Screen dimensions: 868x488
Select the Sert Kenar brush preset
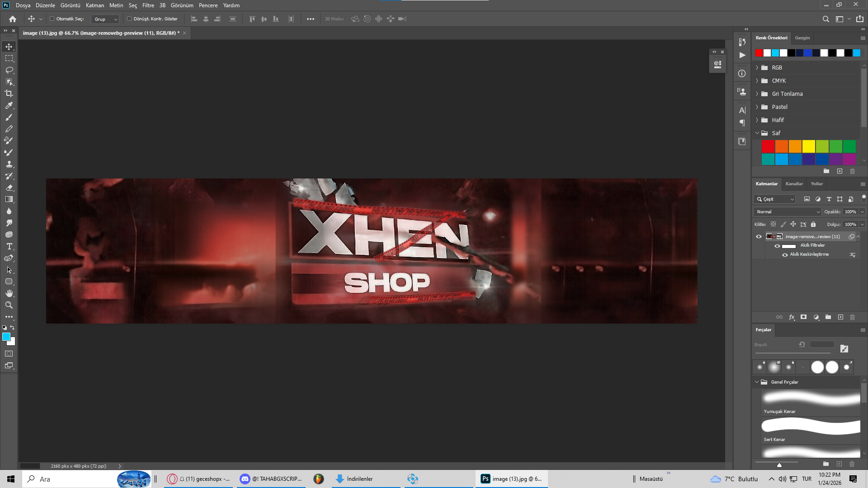pos(811,430)
